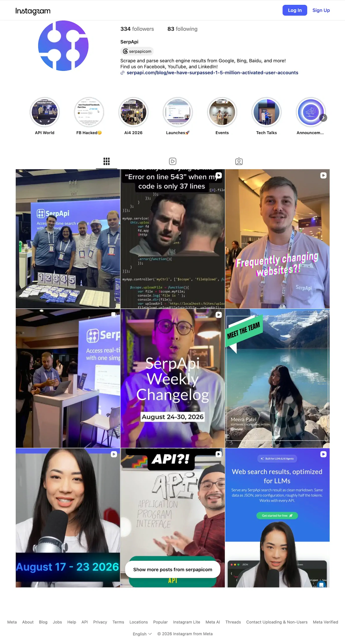Image resolution: width=345 pixels, height=644 pixels.
Task: Click the bio line 'Scrape and parse search engine results'
Action: [203, 60]
